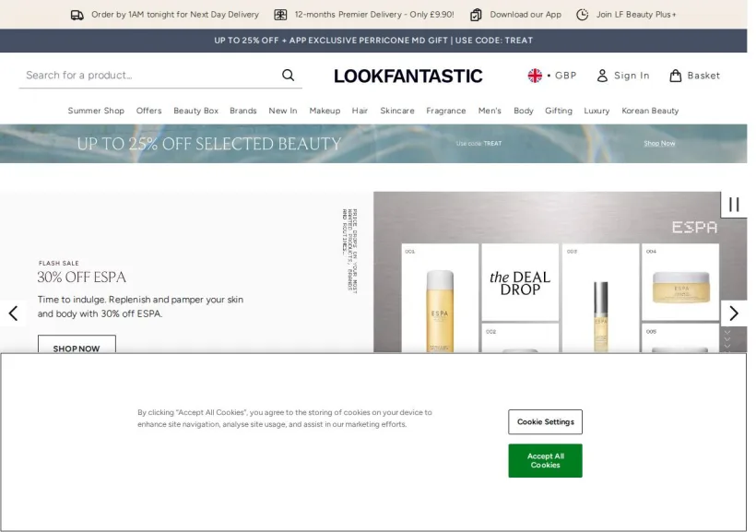
Task: Click the ESPA brand logo in hero image
Action: pos(694,227)
